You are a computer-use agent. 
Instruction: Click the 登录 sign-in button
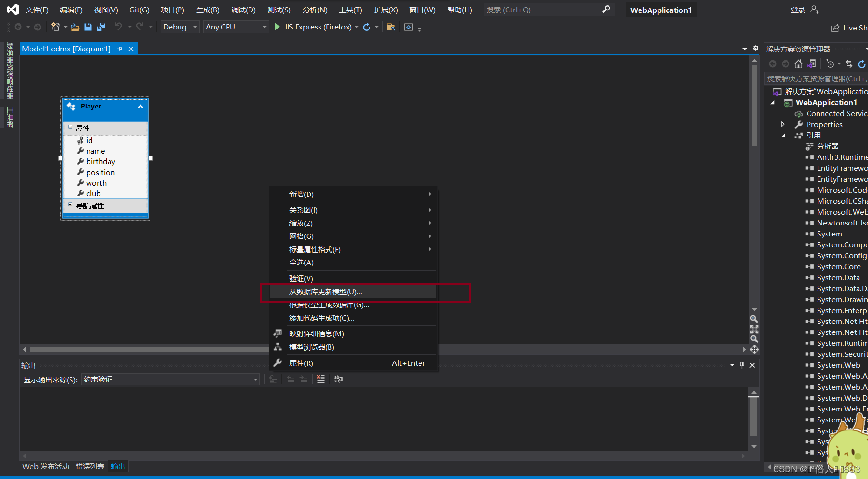click(x=798, y=10)
